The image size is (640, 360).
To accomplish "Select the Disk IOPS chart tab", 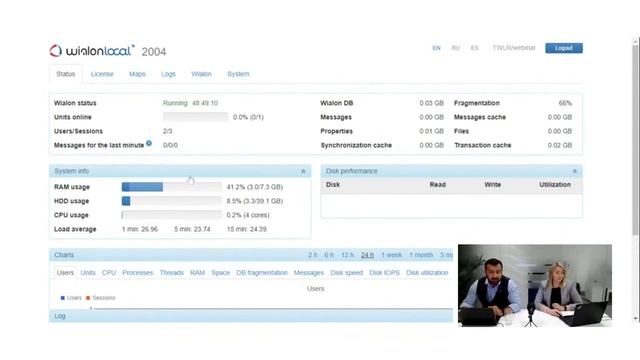I will click(384, 273).
